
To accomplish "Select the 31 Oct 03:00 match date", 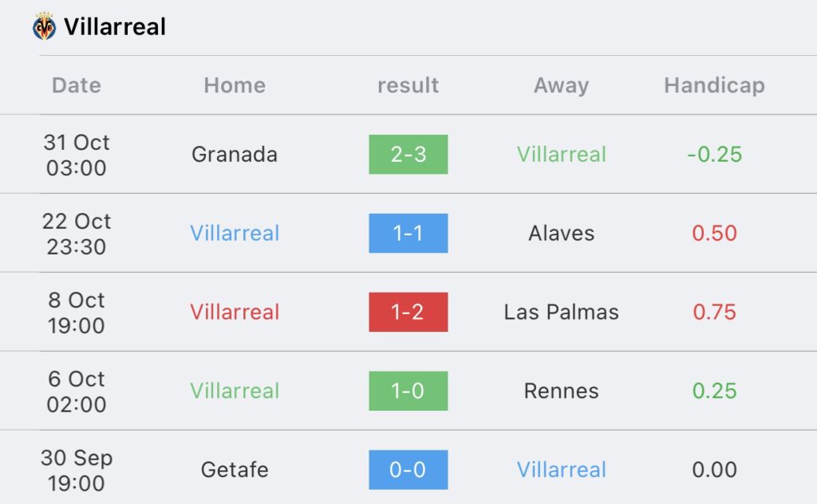I will click(x=77, y=155).
